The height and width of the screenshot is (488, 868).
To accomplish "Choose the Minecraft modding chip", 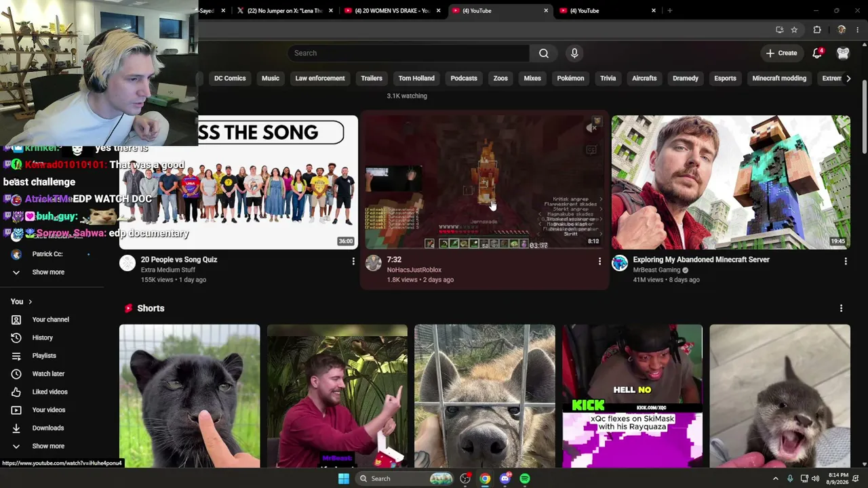I will [779, 78].
